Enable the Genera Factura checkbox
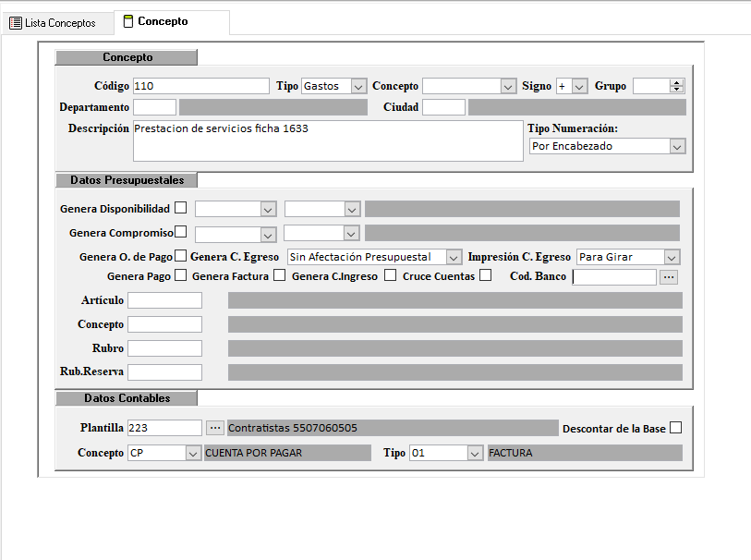The height and width of the screenshot is (560, 751). coord(280,275)
